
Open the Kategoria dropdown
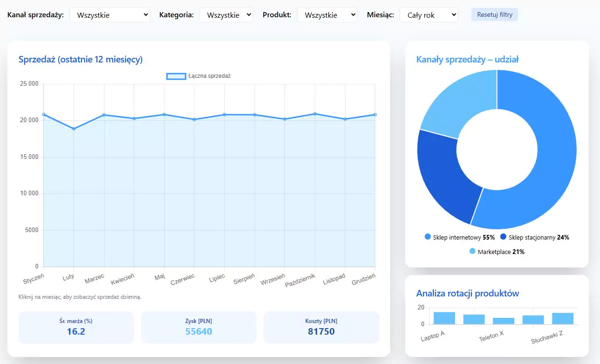pyautogui.click(x=226, y=14)
